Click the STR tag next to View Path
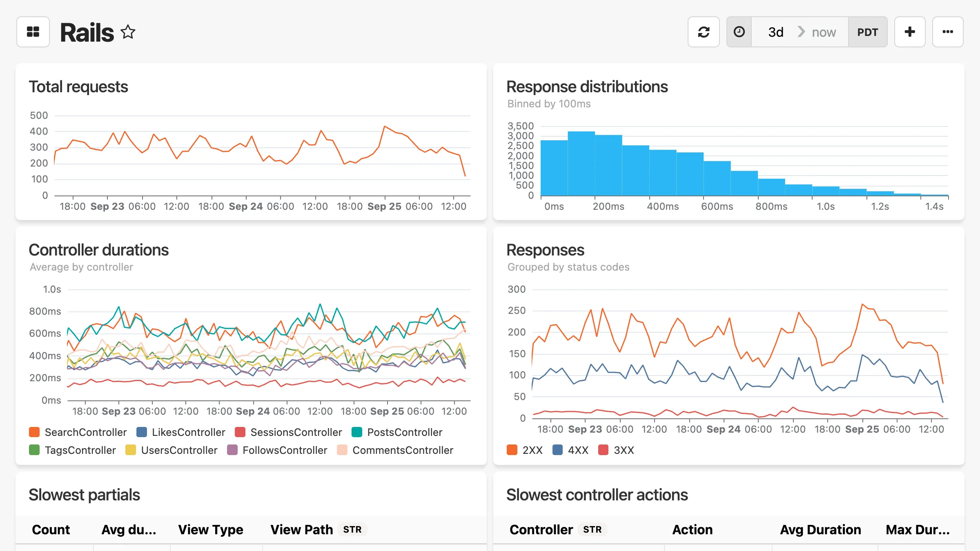The image size is (980, 551). pos(352,529)
